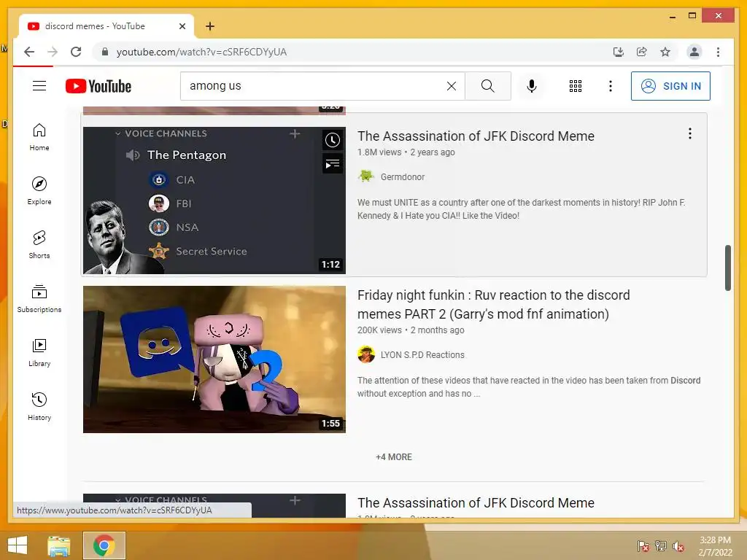Open Shorts in the sidebar

pos(39,244)
